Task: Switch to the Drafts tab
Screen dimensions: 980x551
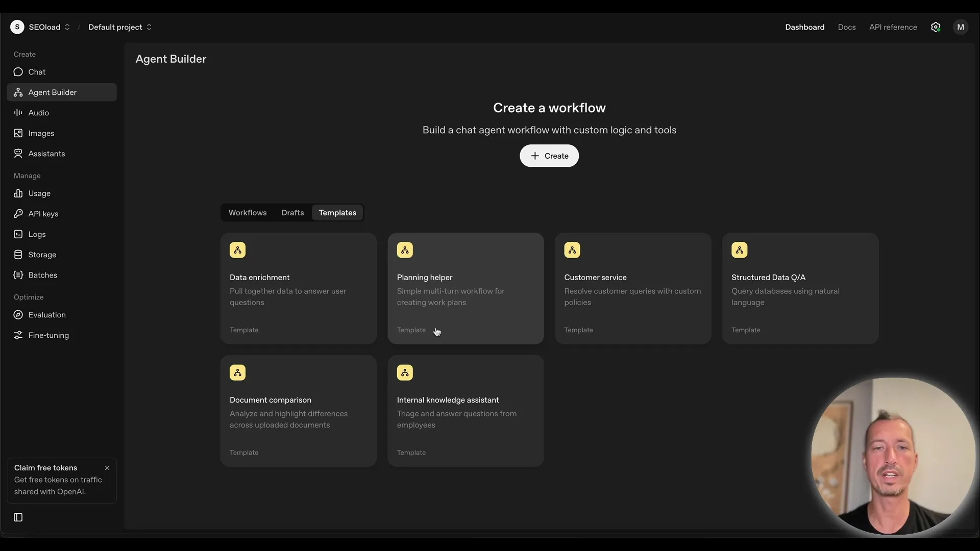Action: [292, 213]
